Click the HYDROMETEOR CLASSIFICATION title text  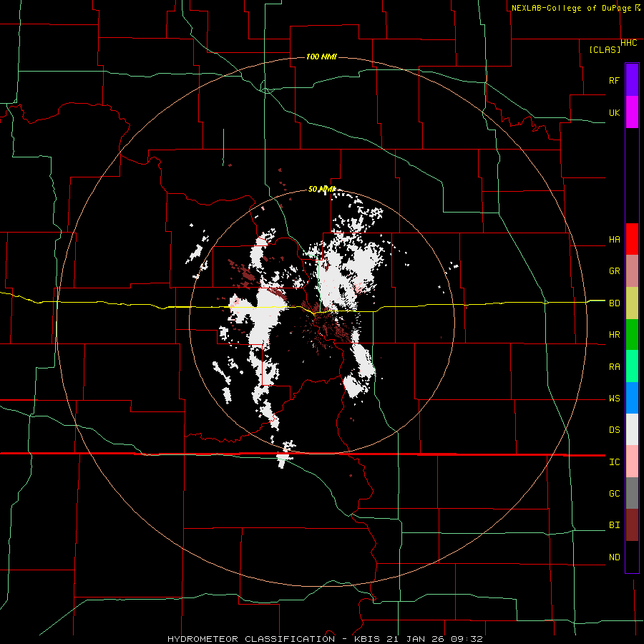[250, 639]
